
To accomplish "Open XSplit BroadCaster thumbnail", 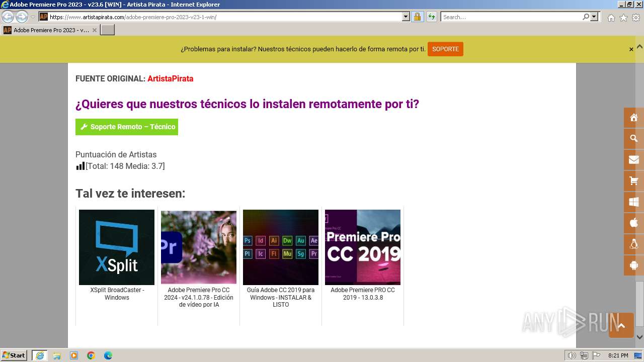I will (117, 247).
